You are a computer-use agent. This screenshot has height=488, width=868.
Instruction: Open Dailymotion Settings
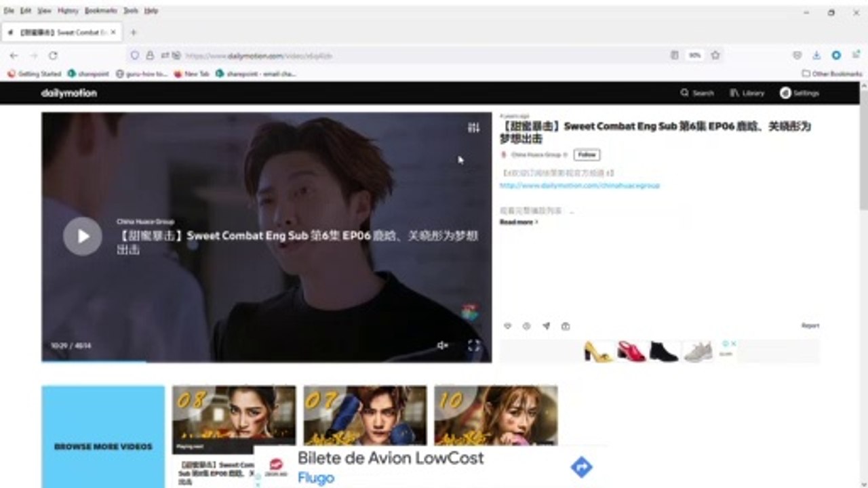(x=800, y=93)
